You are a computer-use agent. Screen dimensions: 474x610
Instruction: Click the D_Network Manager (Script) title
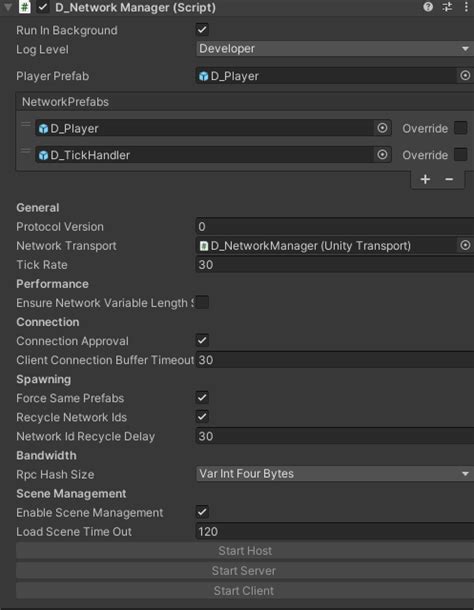point(135,7)
